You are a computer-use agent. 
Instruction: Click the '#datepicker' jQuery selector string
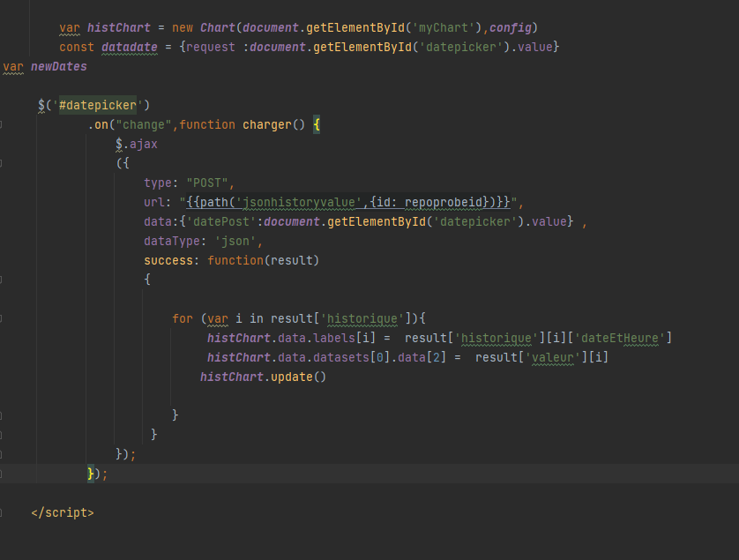(98, 105)
